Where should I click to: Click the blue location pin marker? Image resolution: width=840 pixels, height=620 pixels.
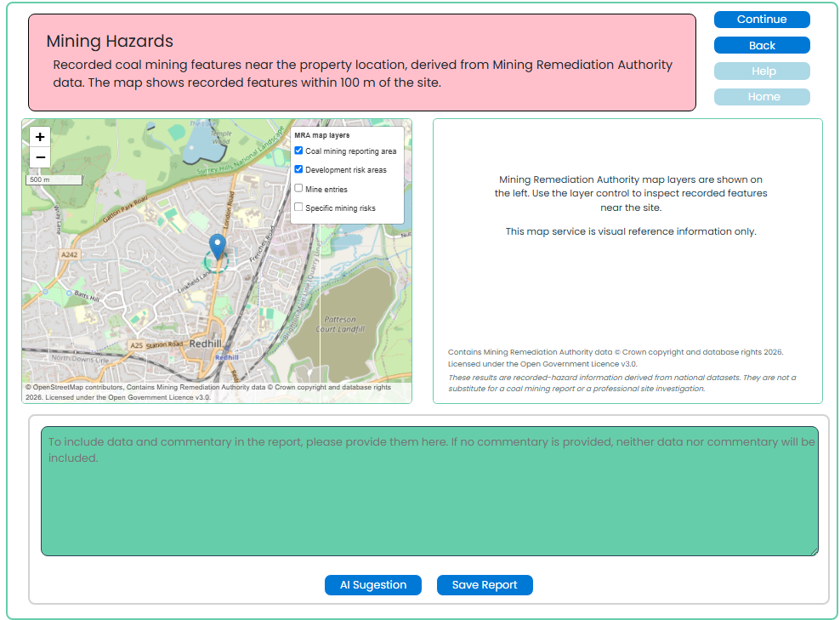click(x=217, y=247)
